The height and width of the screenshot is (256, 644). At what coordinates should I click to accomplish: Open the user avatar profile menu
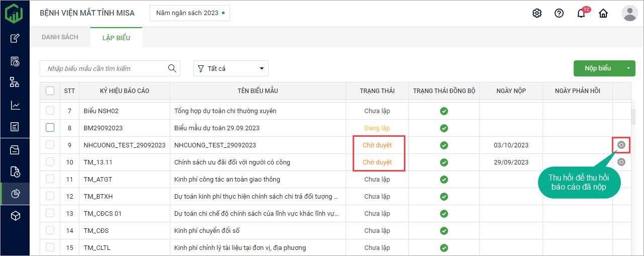pyautogui.click(x=629, y=13)
